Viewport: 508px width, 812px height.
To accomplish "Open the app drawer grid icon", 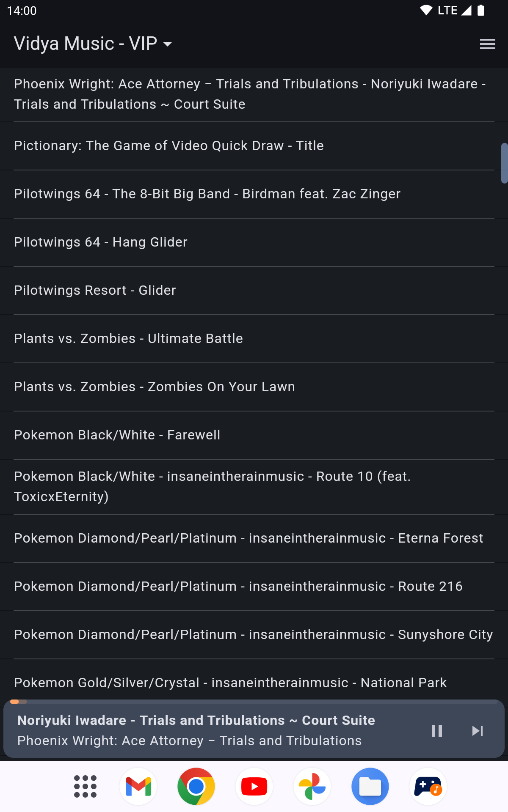I will pos(85,787).
